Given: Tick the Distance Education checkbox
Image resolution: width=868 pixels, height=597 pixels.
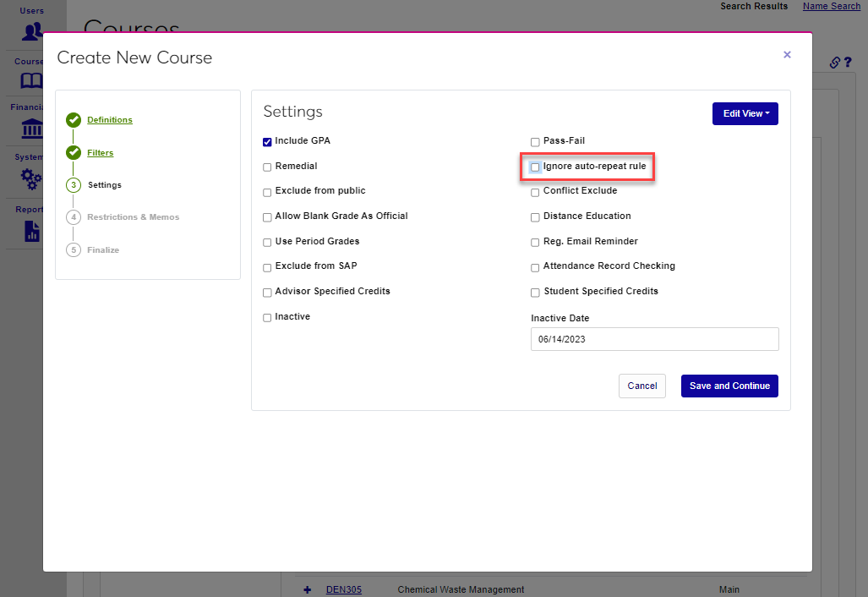Looking at the screenshot, I should pyautogui.click(x=535, y=217).
